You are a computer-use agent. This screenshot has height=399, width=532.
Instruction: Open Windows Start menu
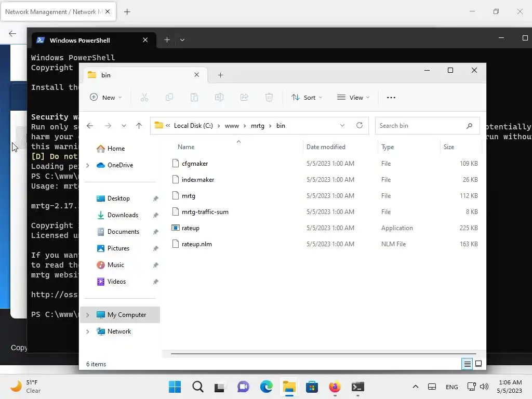tap(175, 387)
